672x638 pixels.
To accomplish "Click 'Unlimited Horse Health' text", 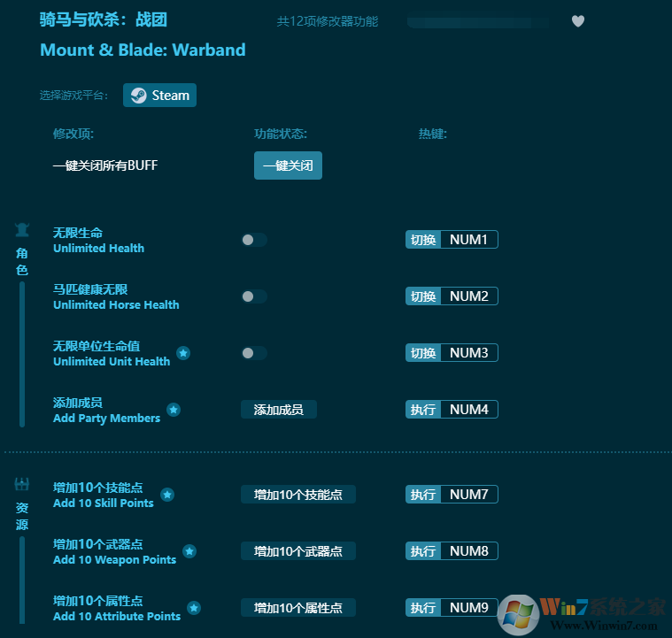I will (116, 304).
